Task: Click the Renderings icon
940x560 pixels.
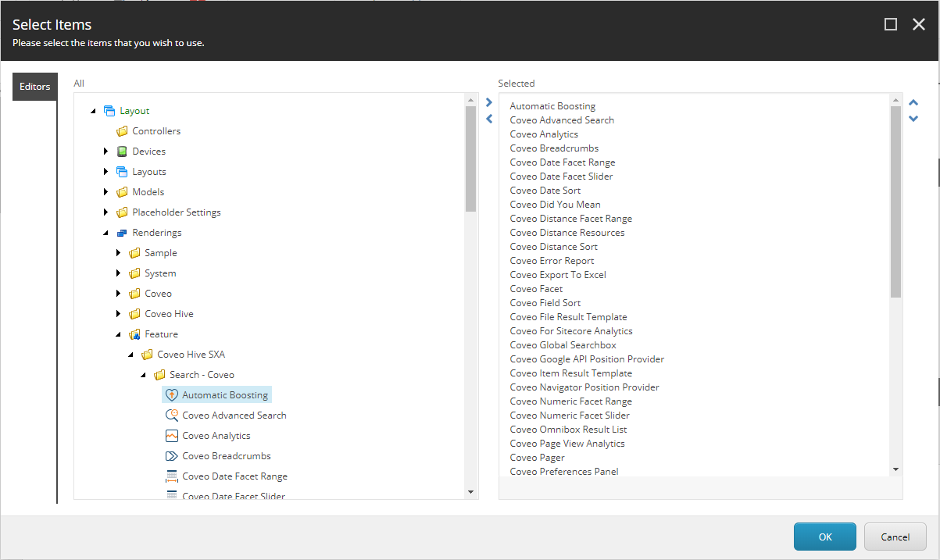Action: tap(122, 232)
